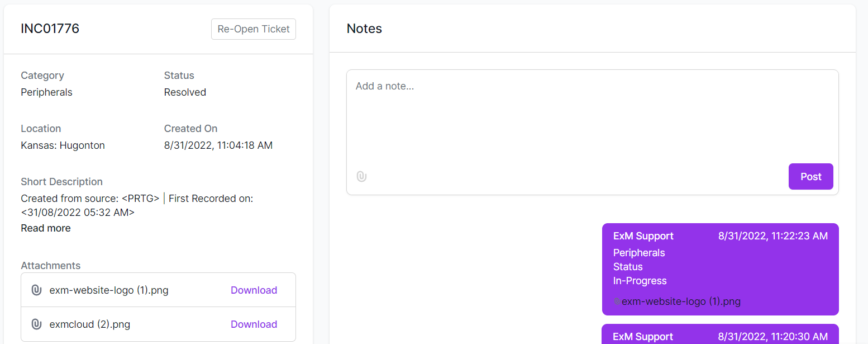This screenshot has height=344, width=868.
Task: Expand short description with Read more
Action: click(x=46, y=228)
